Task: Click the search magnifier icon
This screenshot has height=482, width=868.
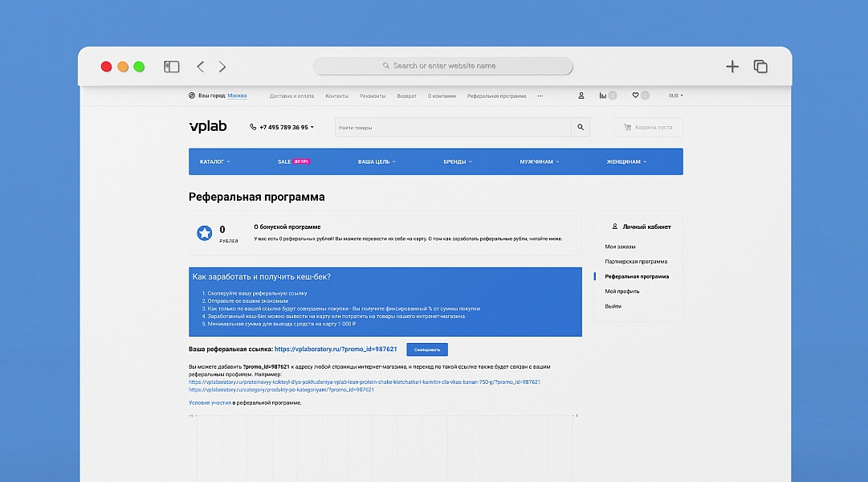Action: [x=581, y=127]
